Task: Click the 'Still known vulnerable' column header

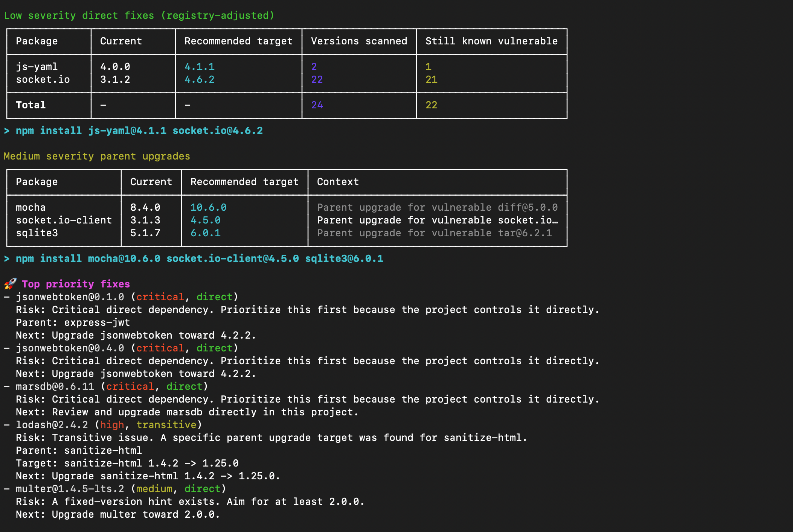Action: 492,41
